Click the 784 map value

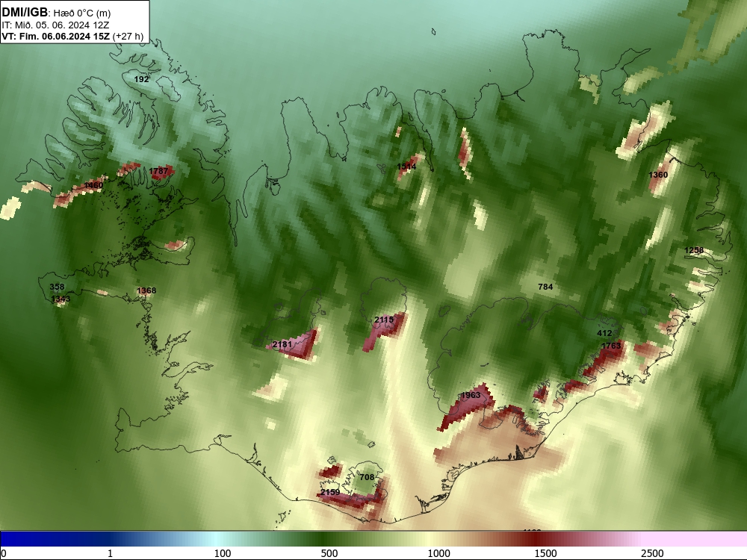(x=545, y=287)
